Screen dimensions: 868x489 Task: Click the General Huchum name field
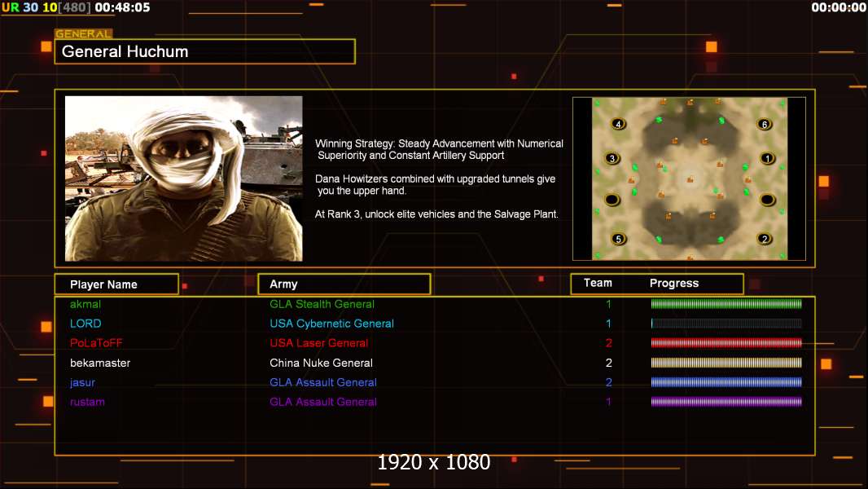tap(205, 51)
